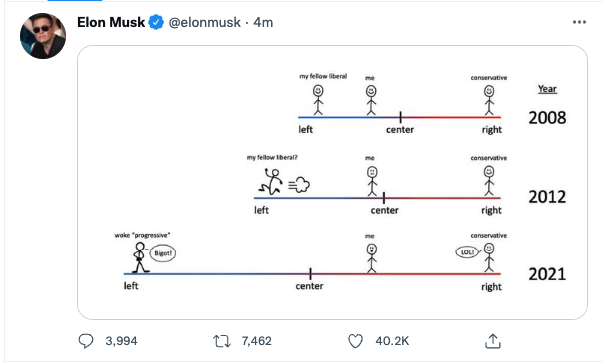This screenshot has width=603, height=363.
Task: Click the 40.2K likes count
Action: pos(392,341)
